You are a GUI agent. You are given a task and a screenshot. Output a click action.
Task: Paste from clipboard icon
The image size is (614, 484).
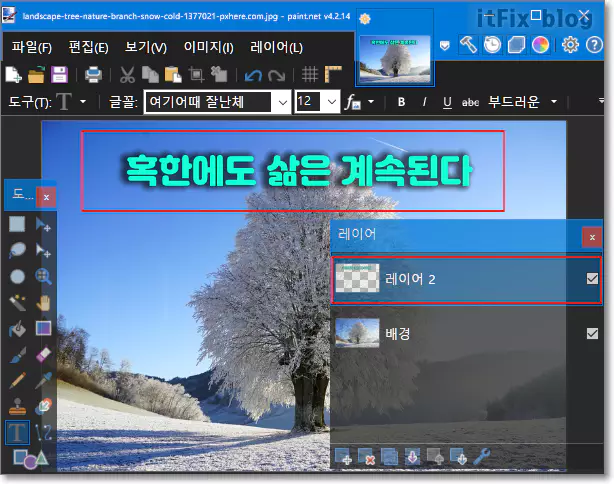click(x=173, y=74)
